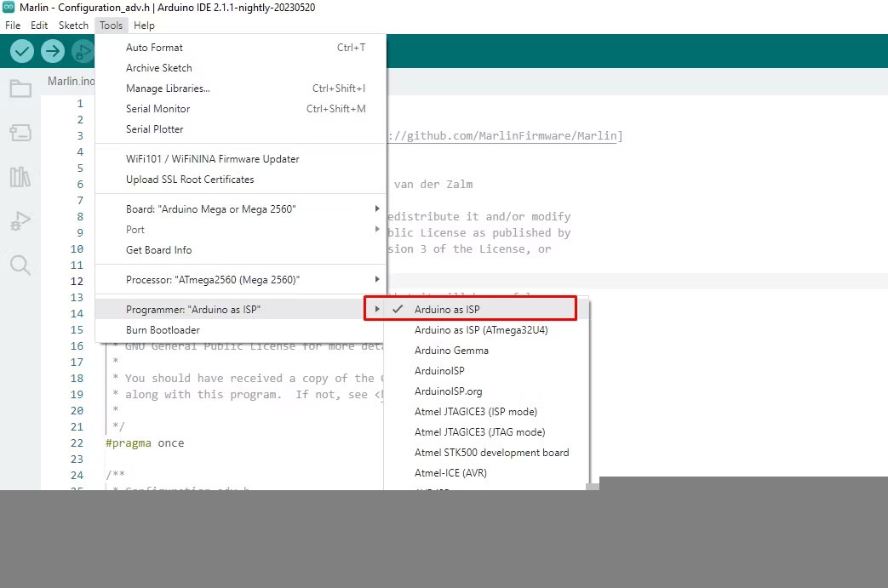
Task: Expand the Programmer: Arduino as ISP submenu
Action: pyautogui.click(x=241, y=310)
